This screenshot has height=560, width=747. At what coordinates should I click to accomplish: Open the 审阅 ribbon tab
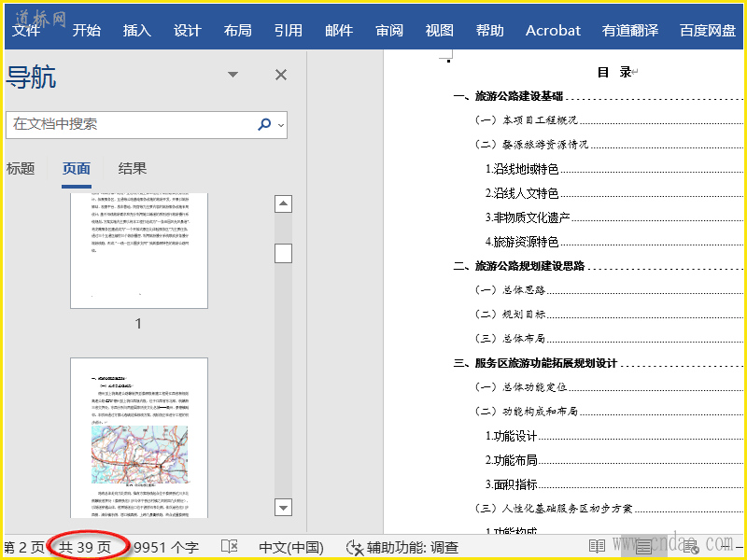coord(389,31)
